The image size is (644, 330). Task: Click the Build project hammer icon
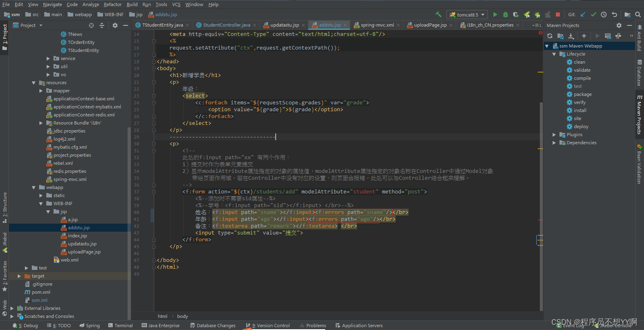point(439,15)
